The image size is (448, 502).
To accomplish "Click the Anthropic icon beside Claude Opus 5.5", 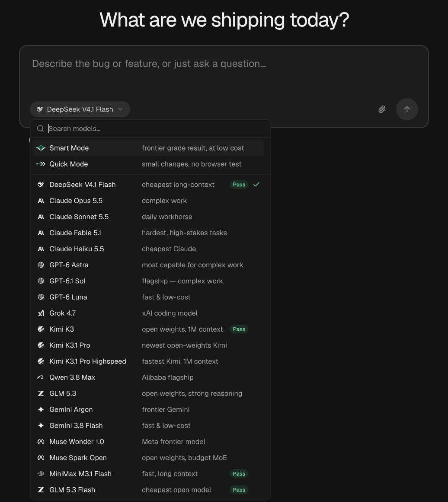I will tap(41, 201).
